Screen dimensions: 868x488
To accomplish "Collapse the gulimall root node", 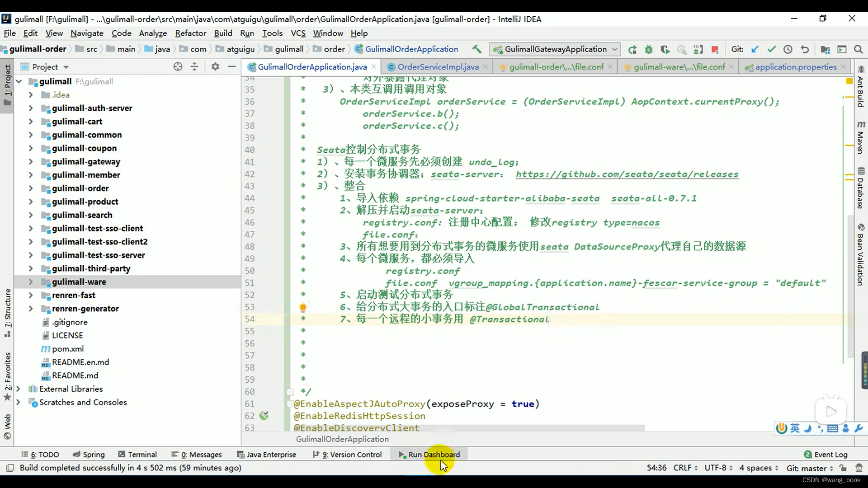I will [19, 82].
